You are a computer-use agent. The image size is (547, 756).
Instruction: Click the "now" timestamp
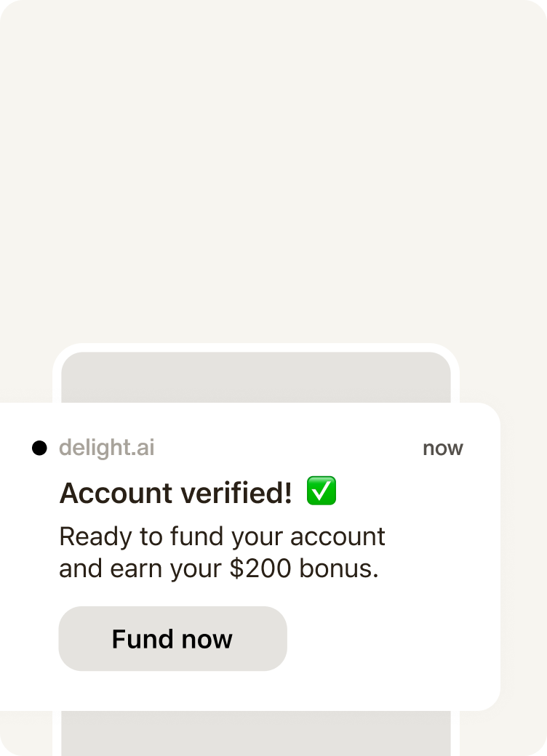(442, 448)
